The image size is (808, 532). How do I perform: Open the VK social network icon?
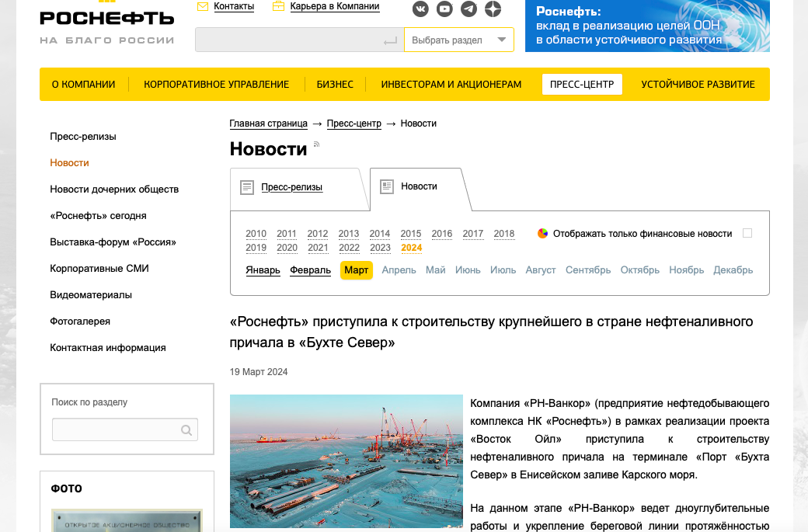click(420, 9)
